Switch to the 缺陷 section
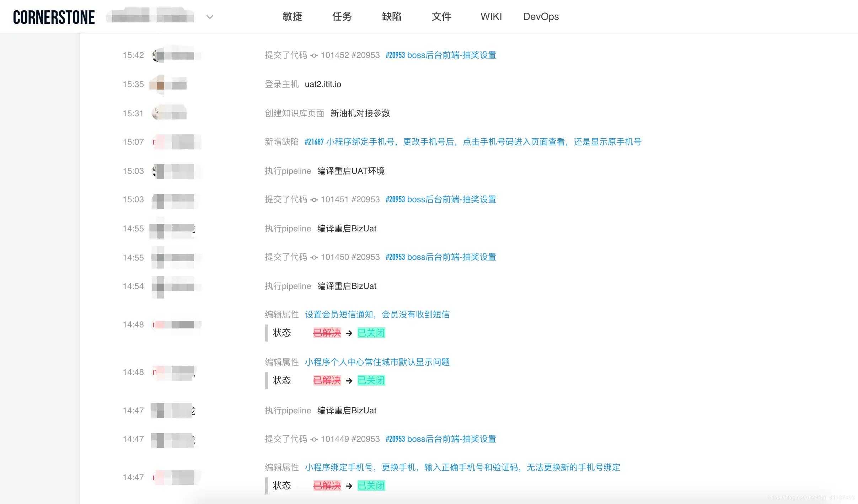Image resolution: width=858 pixels, height=504 pixels. [x=391, y=16]
